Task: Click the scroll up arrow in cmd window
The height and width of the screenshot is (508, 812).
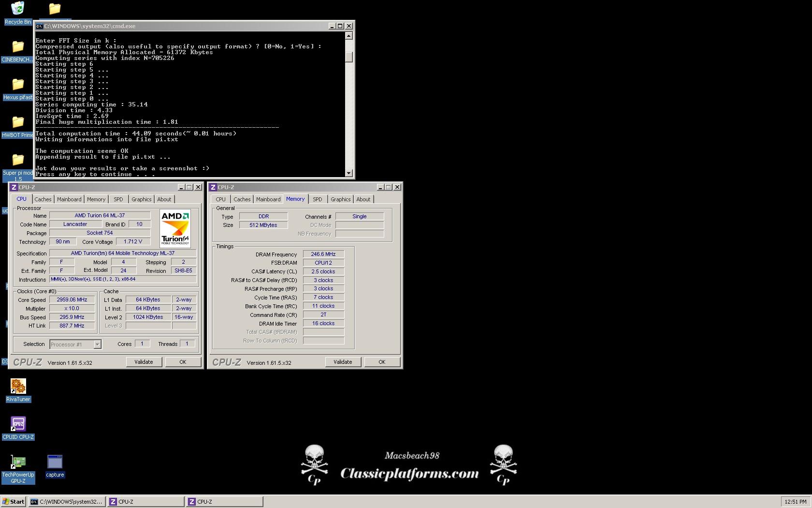Action: (x=349, y=36)
